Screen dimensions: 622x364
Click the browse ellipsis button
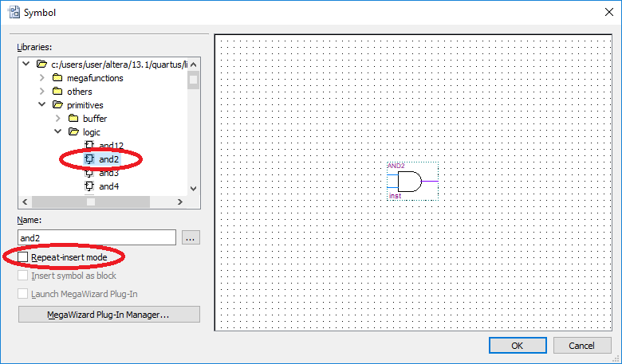tap(191, 237)
